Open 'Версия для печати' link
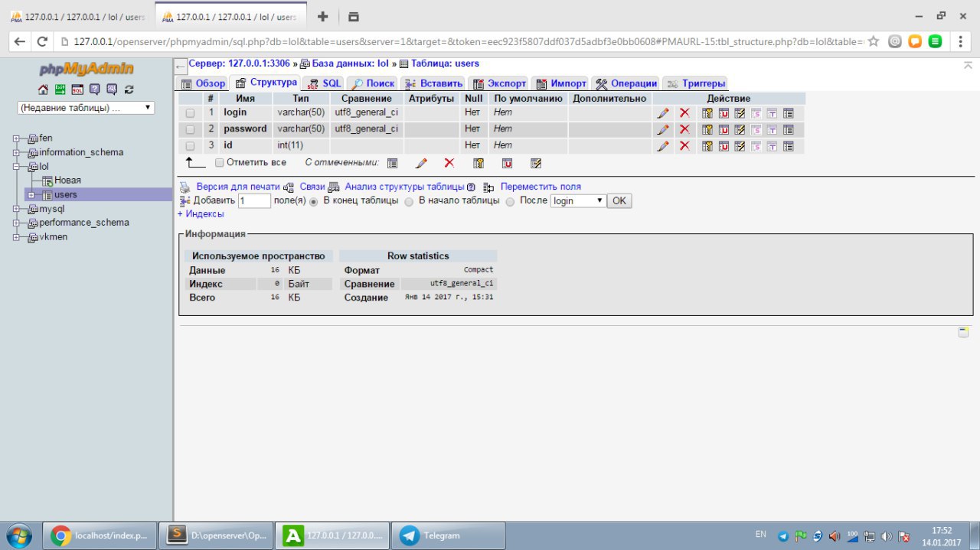980x550 pixels. coord(237,187)
